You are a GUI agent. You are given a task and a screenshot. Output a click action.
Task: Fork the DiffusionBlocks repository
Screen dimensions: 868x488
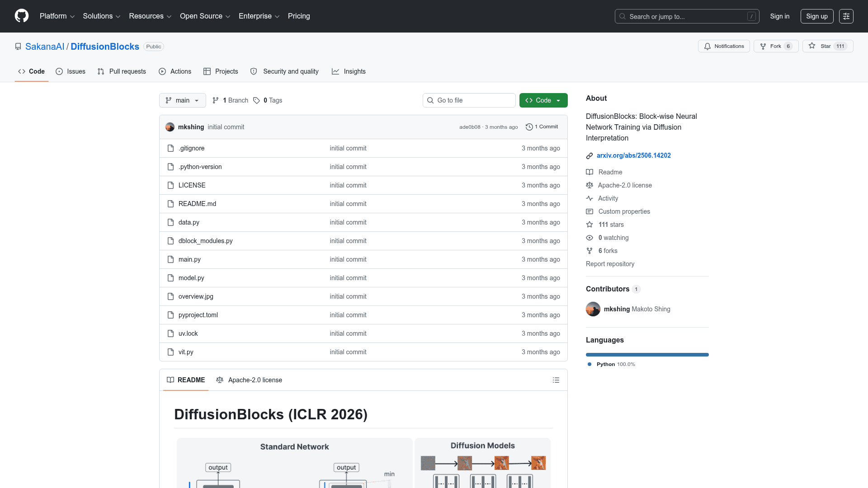coord(776,46)
